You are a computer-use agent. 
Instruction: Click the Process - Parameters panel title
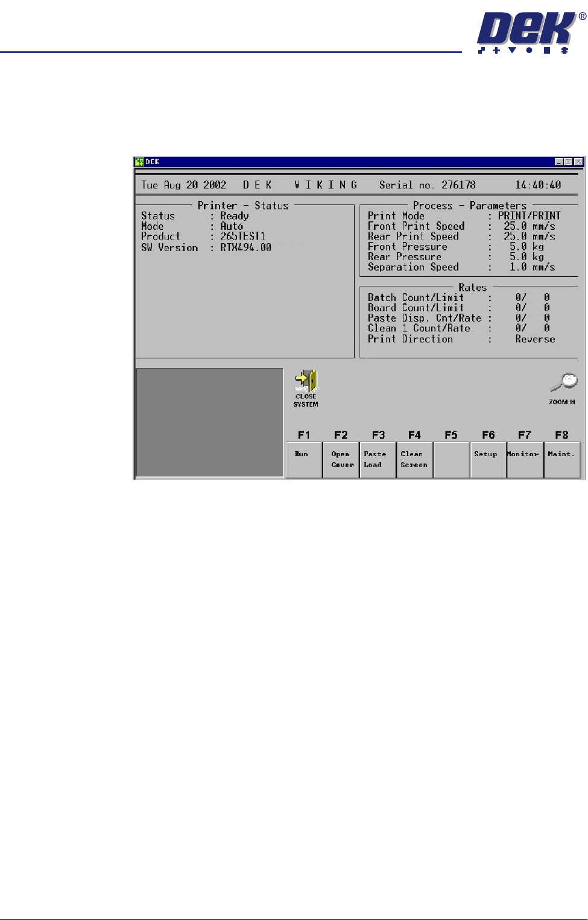(470, 206)
